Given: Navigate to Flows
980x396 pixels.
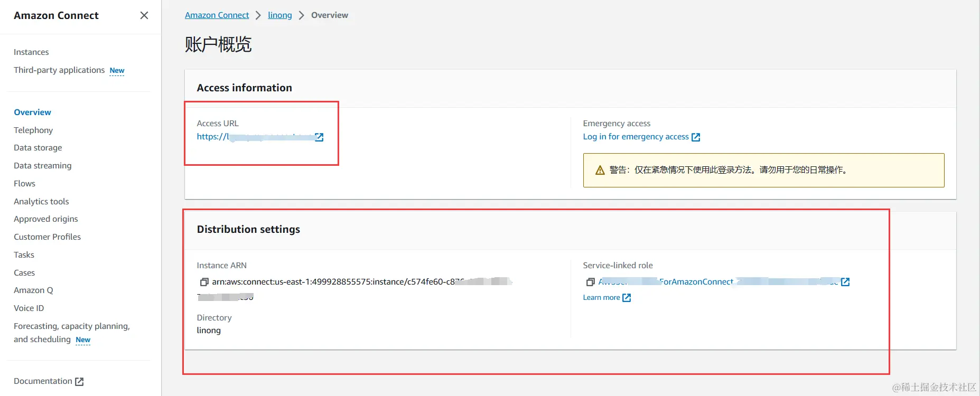Looking at the screenshot, I should click(24, 183).
